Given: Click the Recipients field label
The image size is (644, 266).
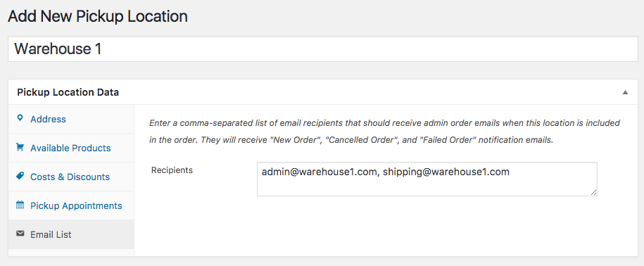Looking at the screenshot, I should pyautogui.click(x=172, y=170).
